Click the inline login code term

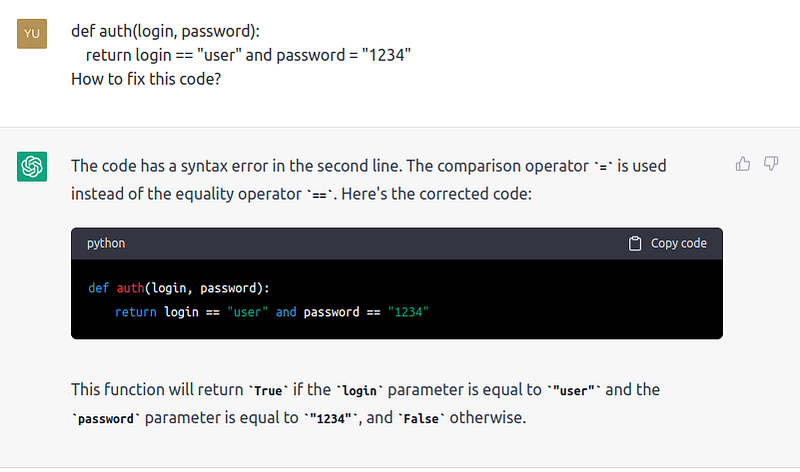pyautogui.click(x=359, y=391)
